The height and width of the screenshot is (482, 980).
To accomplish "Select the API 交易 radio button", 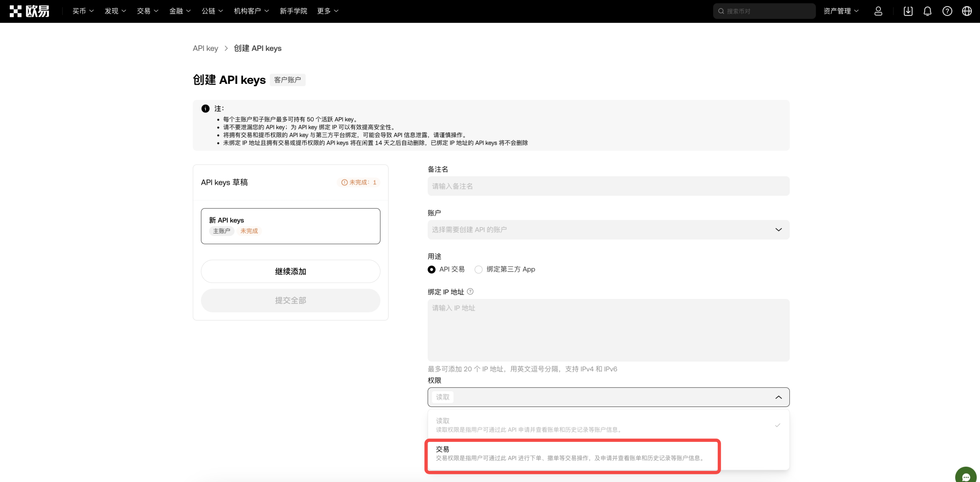I will [431, 270].
